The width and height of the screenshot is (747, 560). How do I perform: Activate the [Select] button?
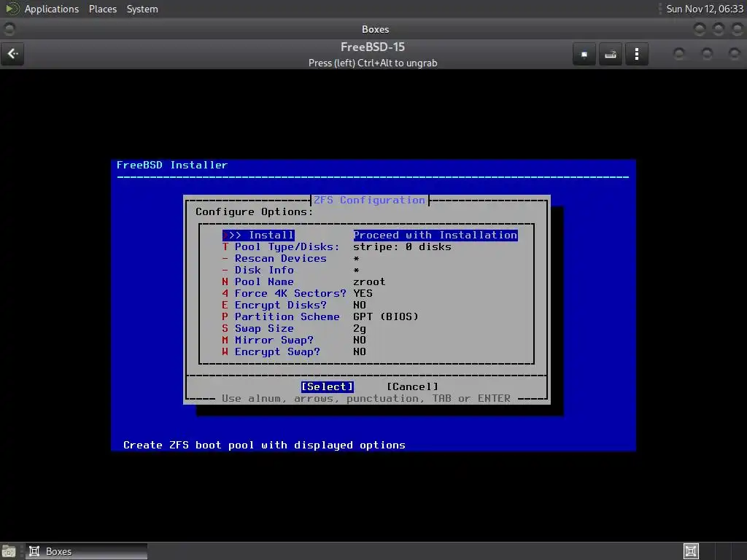(x=328, y=386)
